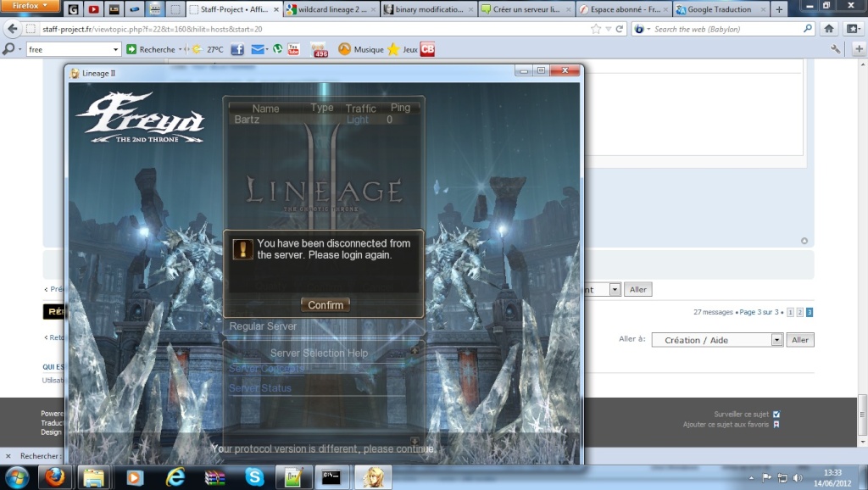
Task: Open the Musique toolbar item
Action: click(x=361, y=49)
